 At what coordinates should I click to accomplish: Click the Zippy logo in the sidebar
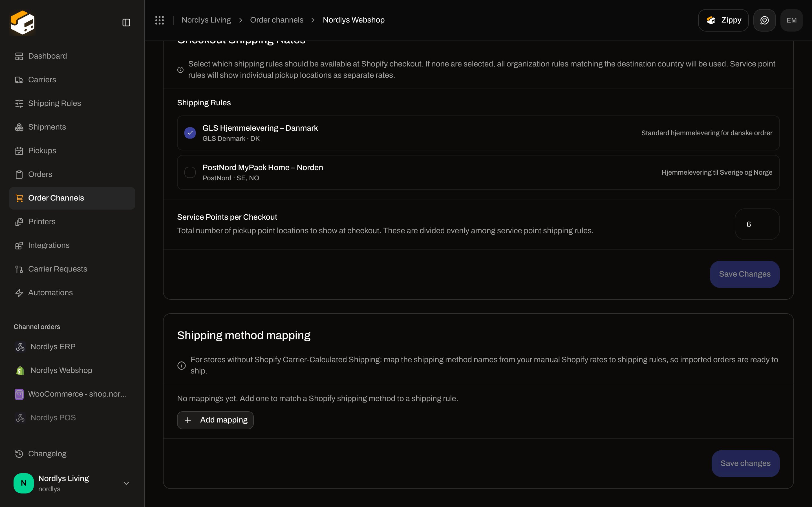23,23
